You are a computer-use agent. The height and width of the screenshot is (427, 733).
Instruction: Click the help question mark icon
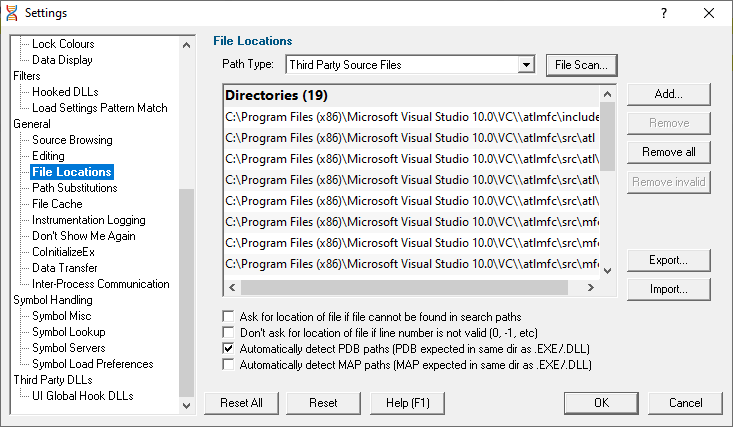664,13
